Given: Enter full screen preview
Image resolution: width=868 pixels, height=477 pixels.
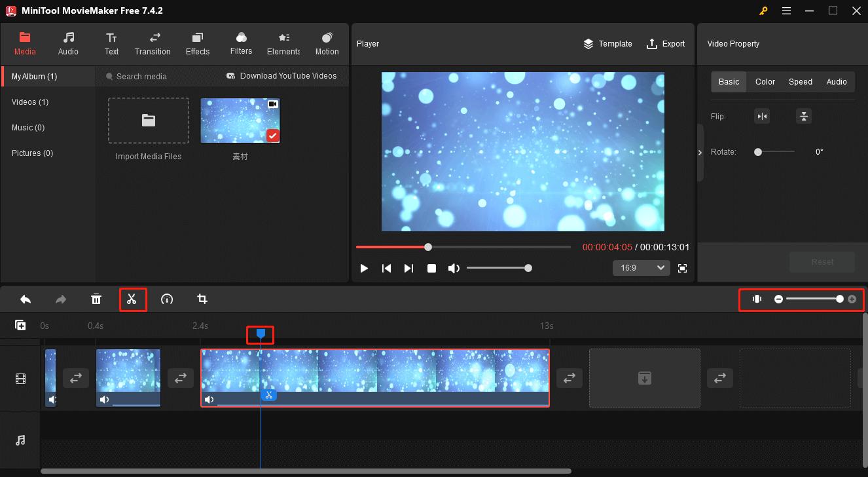Looking at the screenshot, I should (x=683, y=268).
